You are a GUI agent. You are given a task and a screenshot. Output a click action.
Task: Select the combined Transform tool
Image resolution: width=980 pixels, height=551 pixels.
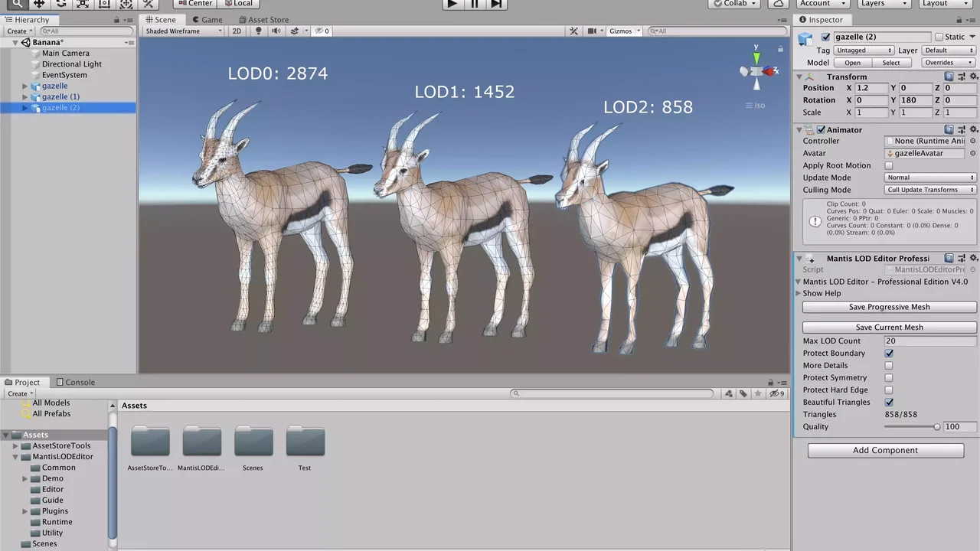point(126,4)
